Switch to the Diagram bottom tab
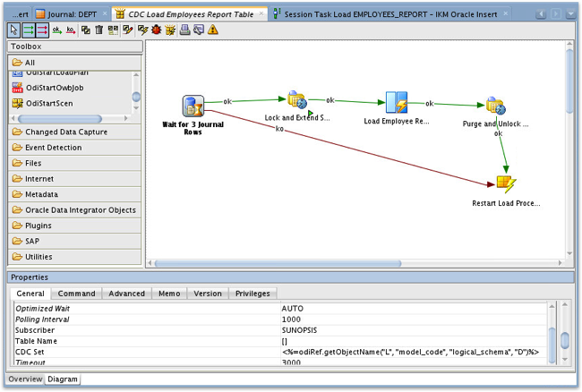The width and height of the screenshot is (582, 392). coord(63,379)
